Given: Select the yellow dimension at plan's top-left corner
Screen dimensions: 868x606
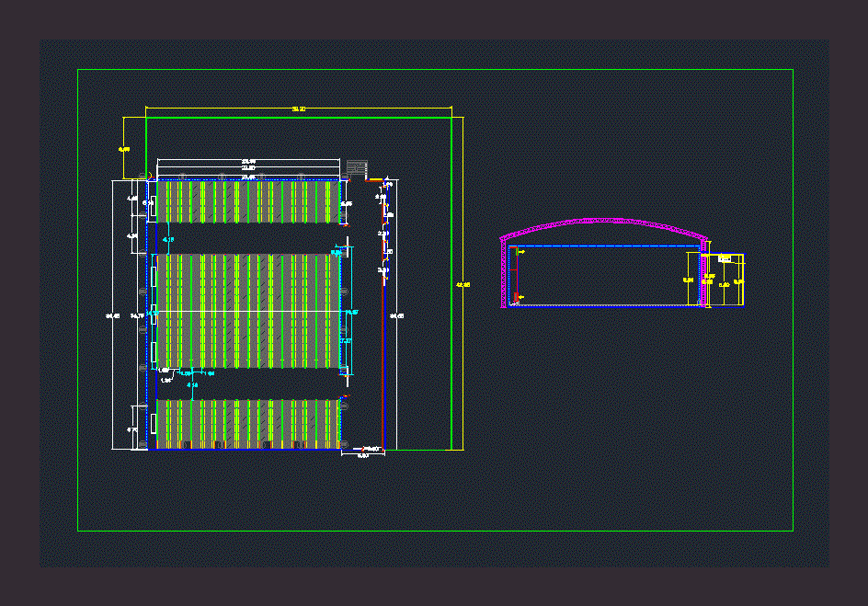Looking at the screenshot, I should pyautogui.click(x=124, y=148).
